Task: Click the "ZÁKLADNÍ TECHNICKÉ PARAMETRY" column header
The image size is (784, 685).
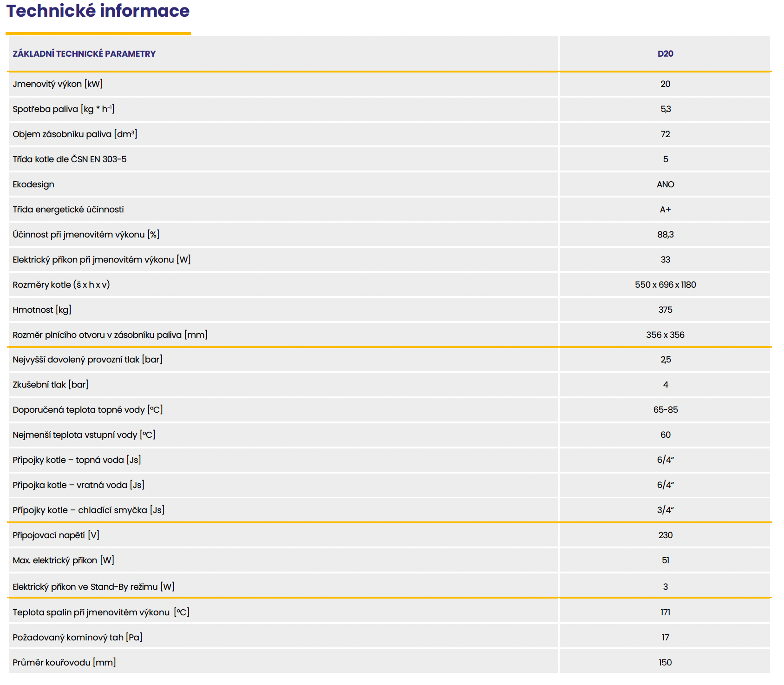Action: tap(84, 54)
